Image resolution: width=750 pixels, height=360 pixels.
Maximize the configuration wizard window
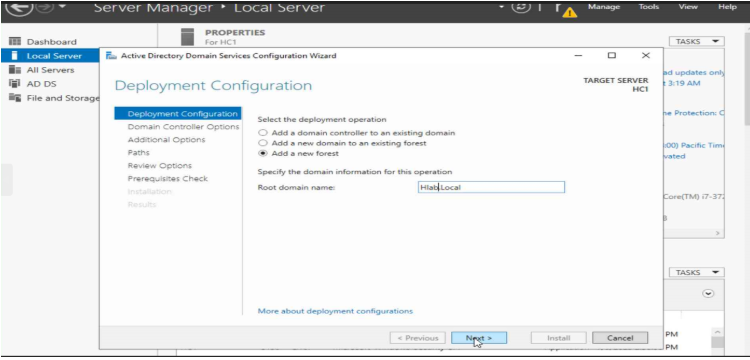click(x=612, y=55)
